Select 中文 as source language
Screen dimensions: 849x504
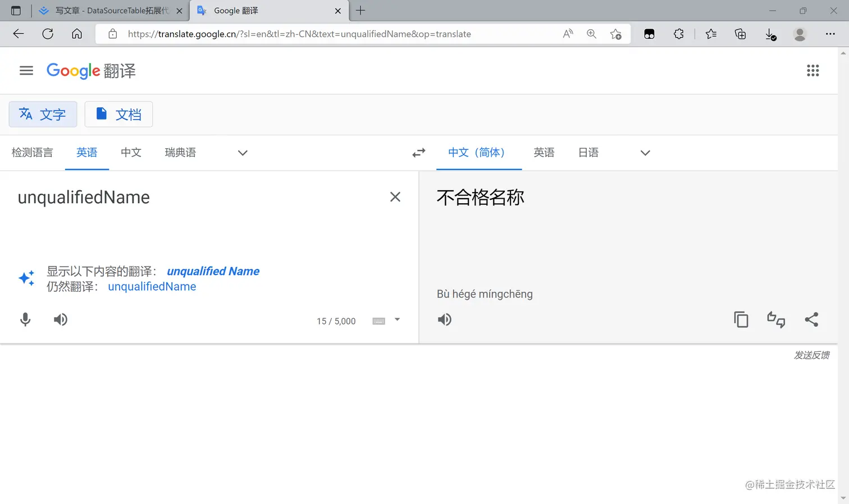point(131,153)
